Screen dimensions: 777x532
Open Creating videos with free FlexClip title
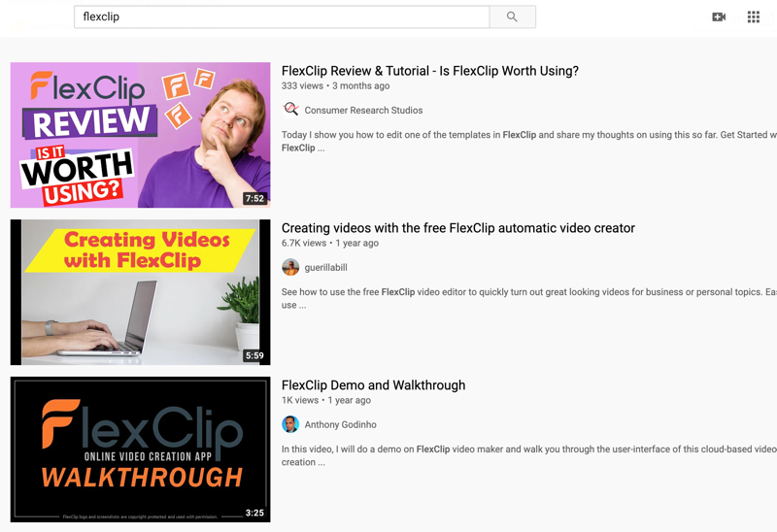tap(457, 228)
